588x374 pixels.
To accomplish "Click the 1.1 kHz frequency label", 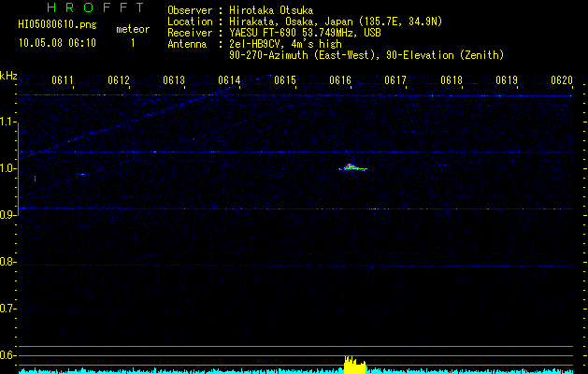I will point(7,122).
